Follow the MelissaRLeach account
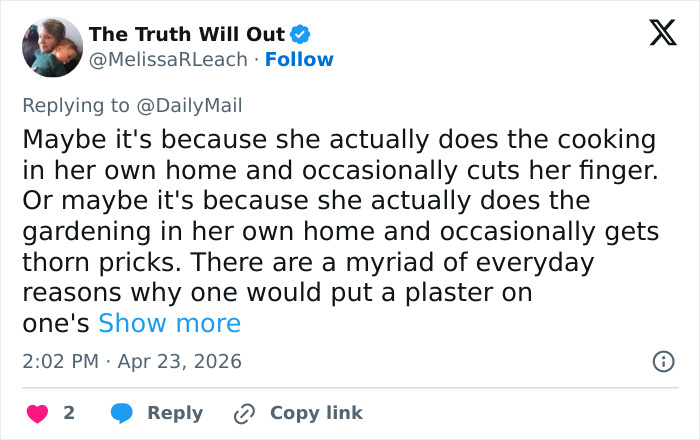Image resolution: width=700 pixels, height=440 pixels. tap(299, 60)
